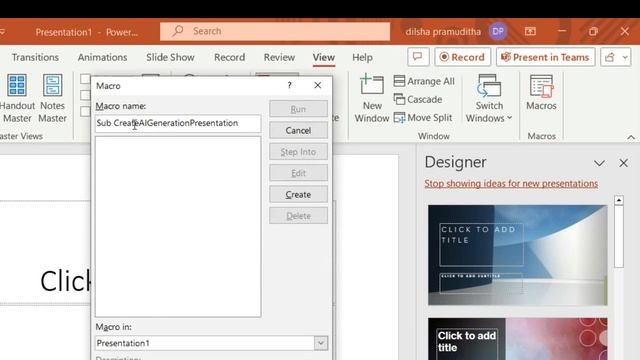Click Create in Macro dialog
This screenshot has width=640, height=360.
point(298,194)
